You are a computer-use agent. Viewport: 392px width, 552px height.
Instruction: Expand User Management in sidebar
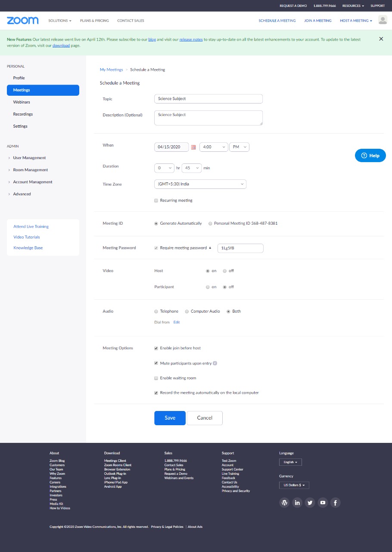[x=29, y=158]
